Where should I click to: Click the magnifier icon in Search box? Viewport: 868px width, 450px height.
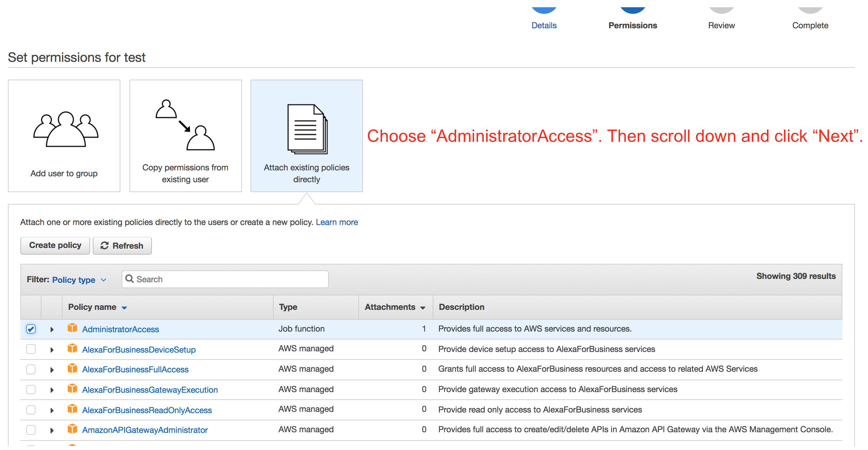click(x=130, y=279)
